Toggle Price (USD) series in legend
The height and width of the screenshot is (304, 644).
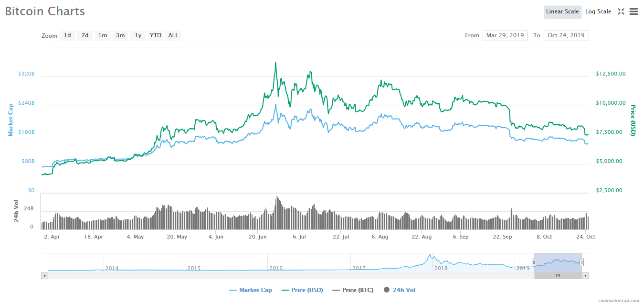[302, 290]
